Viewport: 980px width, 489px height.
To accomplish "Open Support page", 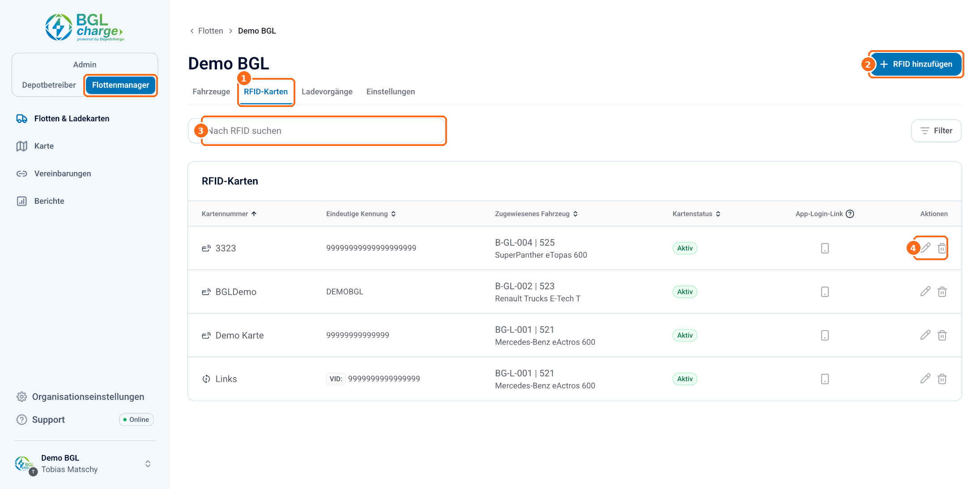I will click(x=48, y=420).
